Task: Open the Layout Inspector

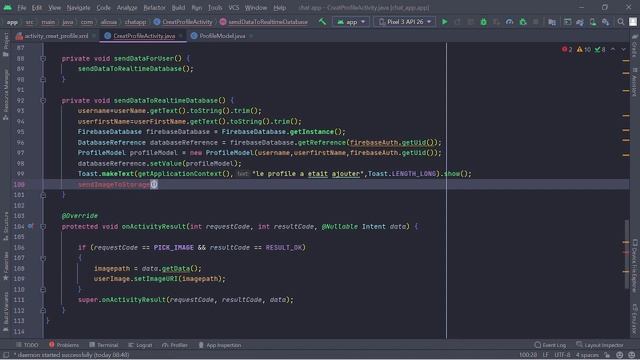Action: coord(600,345)
